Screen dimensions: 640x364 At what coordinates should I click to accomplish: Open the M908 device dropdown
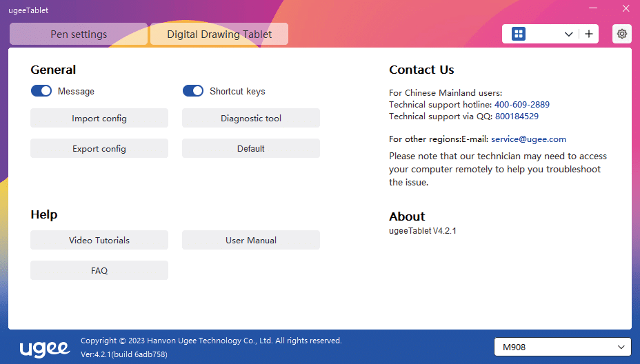pyautogui.click(x=563, y=347)
